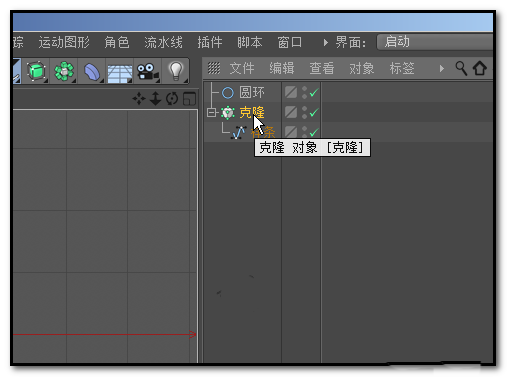
Task: Select the 圆环 object in tree
Action: coord(252,92)
